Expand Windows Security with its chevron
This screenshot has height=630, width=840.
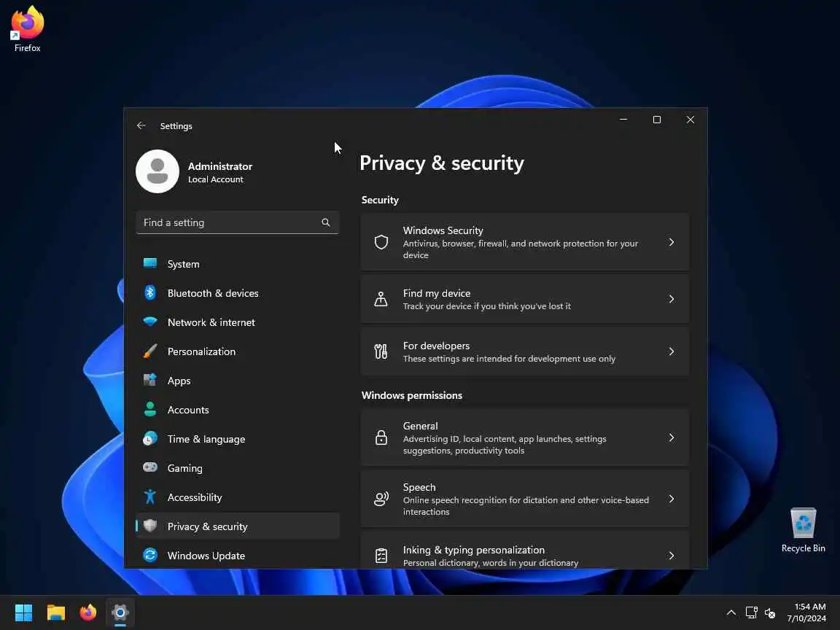(x=672, y=242)
